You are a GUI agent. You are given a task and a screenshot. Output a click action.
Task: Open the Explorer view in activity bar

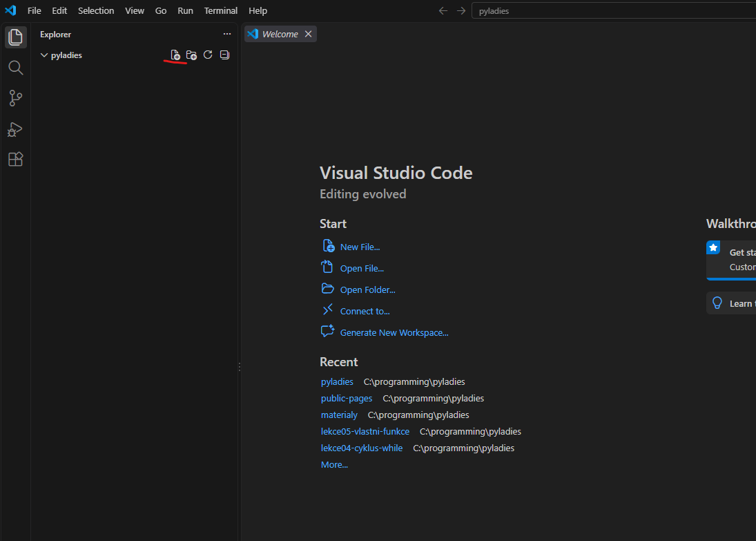tap(15, 37)
